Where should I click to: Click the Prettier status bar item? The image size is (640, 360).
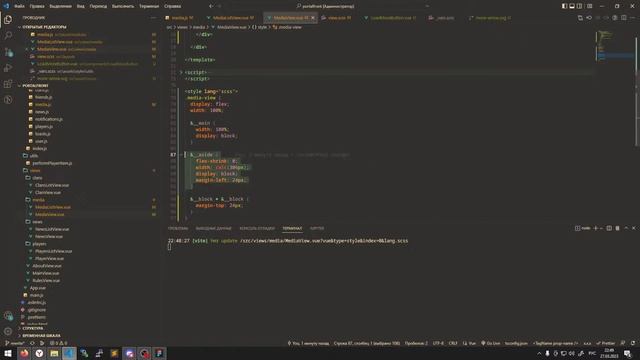click(x=606, y=343)
